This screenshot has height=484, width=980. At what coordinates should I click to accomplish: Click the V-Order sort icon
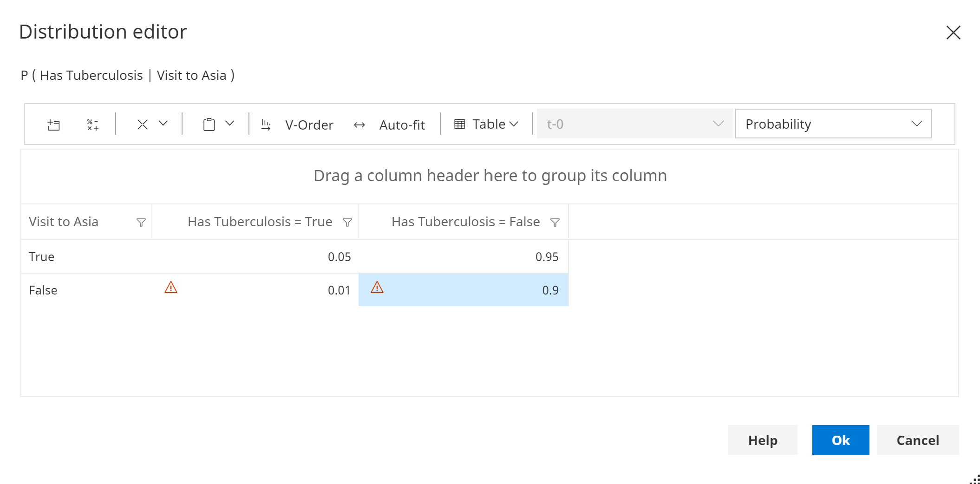click(x=266, y=124)
